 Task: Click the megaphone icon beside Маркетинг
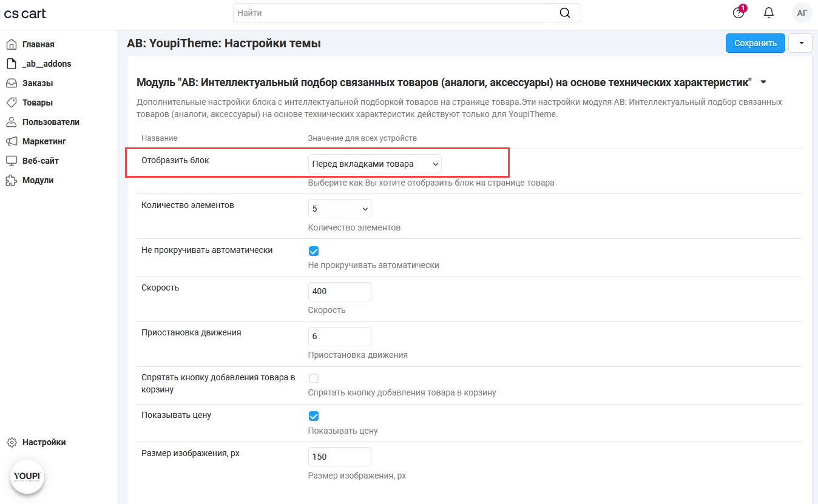(x=11, y=141)
